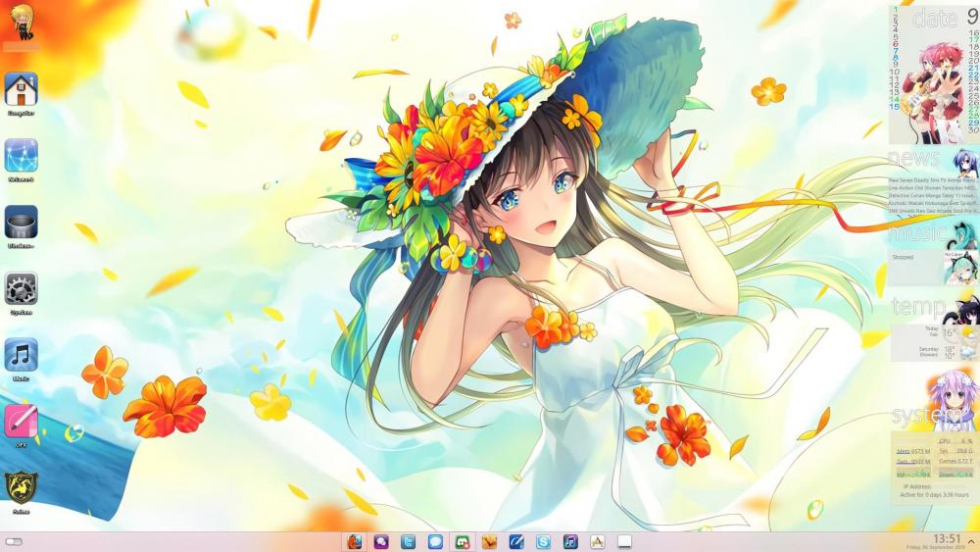
Task: Open the letter A applications taskbar icon
Action: tap(598, 541)
